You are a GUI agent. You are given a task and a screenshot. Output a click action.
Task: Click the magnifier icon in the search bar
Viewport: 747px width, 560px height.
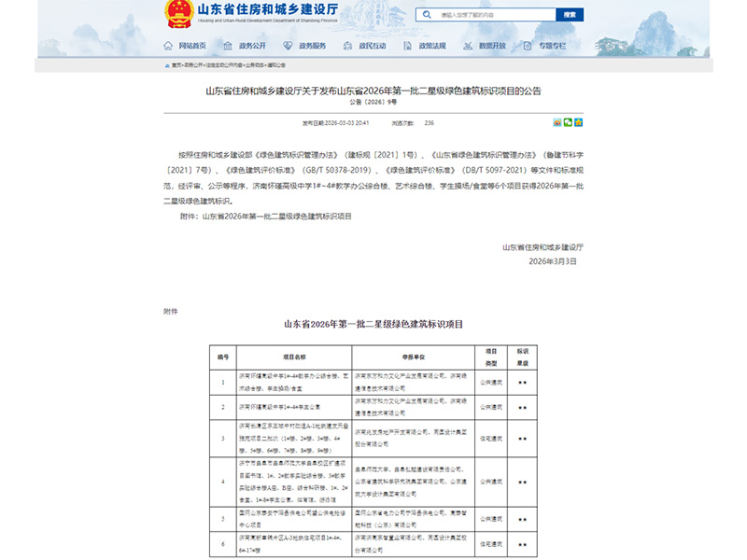coord(426,14)
